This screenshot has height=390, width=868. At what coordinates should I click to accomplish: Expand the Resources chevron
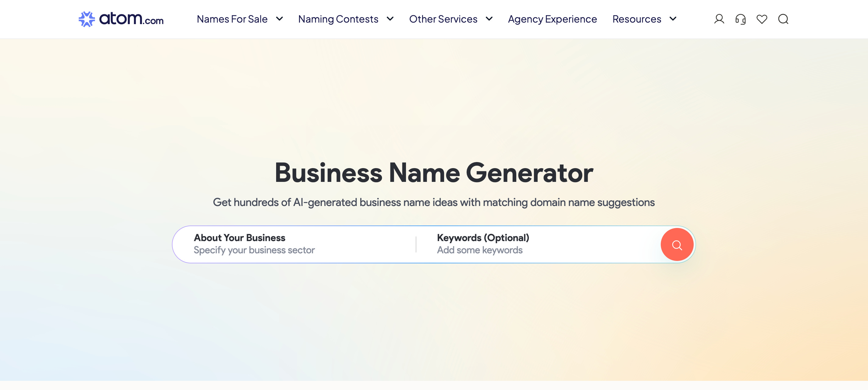(x=673, y=19)
